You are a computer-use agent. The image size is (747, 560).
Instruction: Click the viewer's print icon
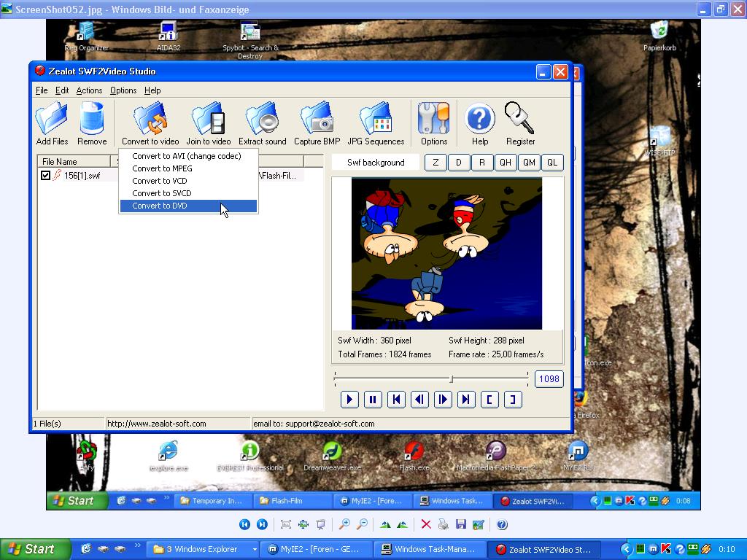pos(443,524)
